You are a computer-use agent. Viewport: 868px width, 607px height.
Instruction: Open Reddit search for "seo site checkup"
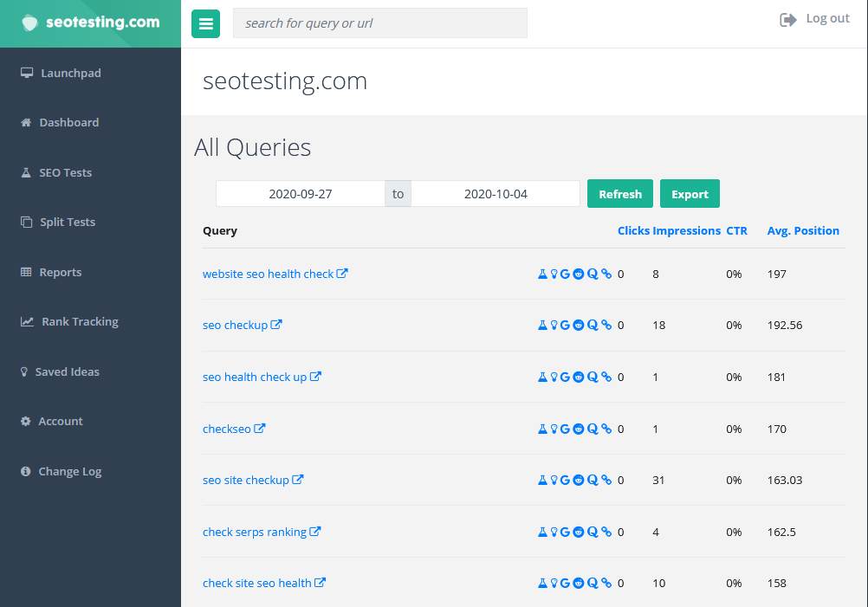click(578, 479)
